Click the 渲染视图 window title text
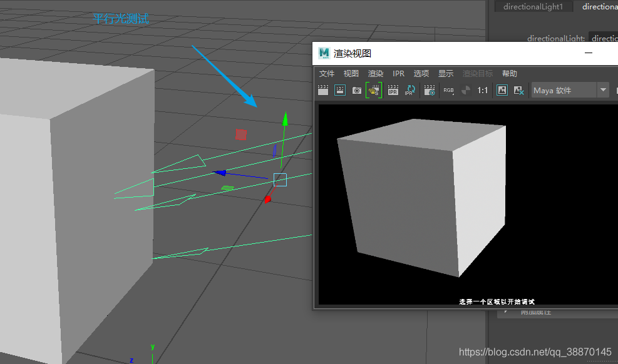Viewport: 618px width, 364px height. (353, 54)
